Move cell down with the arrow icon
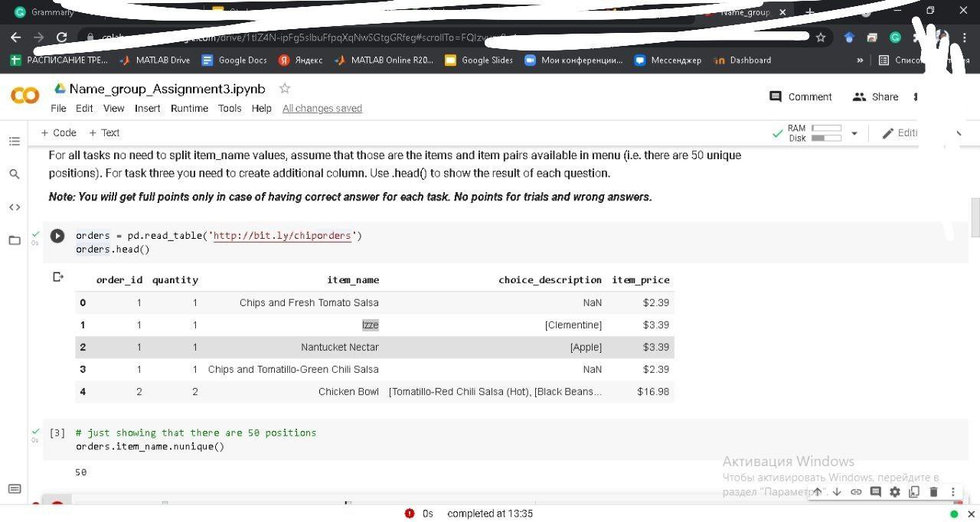The width and height of the screenshot is (980, 522). tap(836, 492)
